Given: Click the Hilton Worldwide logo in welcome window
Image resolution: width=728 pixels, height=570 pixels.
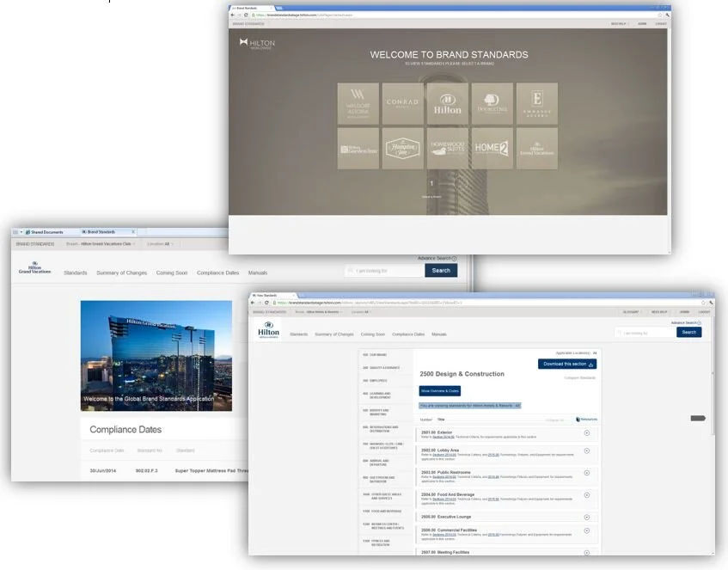Looking at the screenshot, I should pyautogui.click(x=257, y=44).
